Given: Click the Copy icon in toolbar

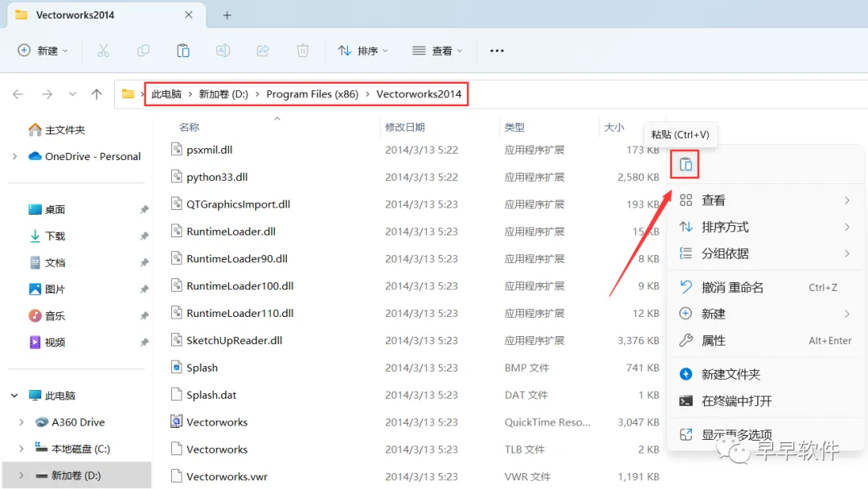Looking at the screenshot, I should click(x=143, y=51).
